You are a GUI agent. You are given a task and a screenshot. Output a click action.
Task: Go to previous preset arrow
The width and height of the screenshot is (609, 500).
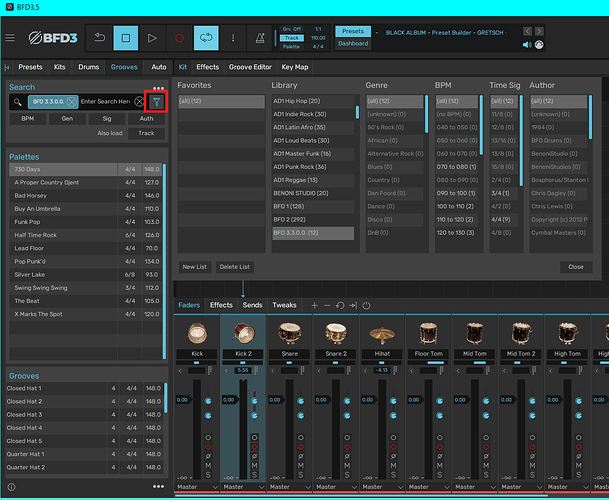click(527, 31)
